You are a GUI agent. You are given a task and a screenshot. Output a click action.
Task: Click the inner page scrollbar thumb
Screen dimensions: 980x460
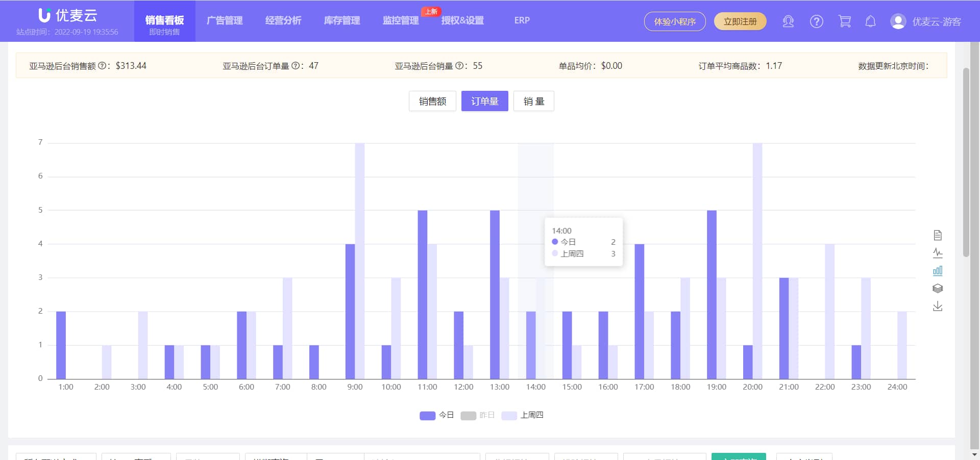point(966,162)
